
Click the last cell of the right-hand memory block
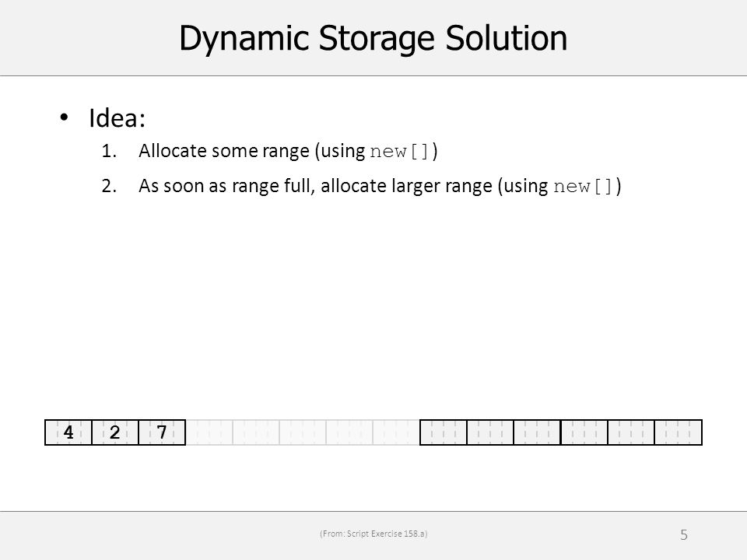click(678, 432)
